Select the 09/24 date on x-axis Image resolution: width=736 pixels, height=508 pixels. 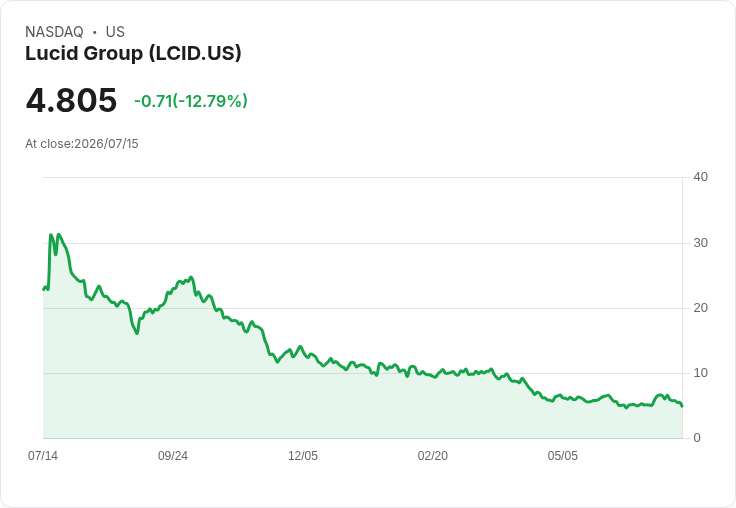tap(173, 455)
